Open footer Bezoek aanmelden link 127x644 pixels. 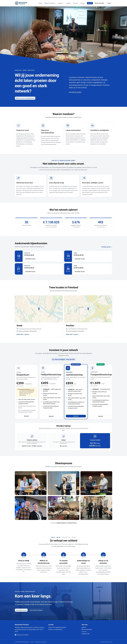click(87, 630)
